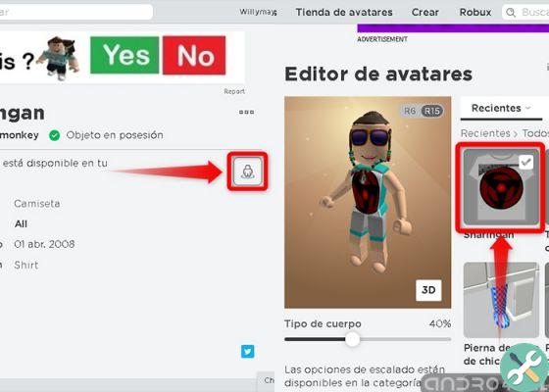Viewport: 549px width, 392px height.
Task: Click the Recientes breadcrumb link
Action: coord(485,133)
